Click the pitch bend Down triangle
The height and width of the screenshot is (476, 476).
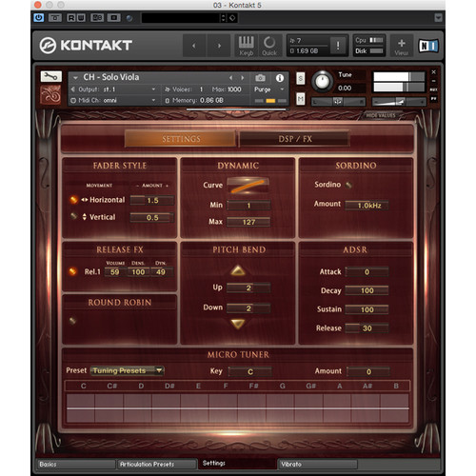pyautogui.click(x=238, y=324)
